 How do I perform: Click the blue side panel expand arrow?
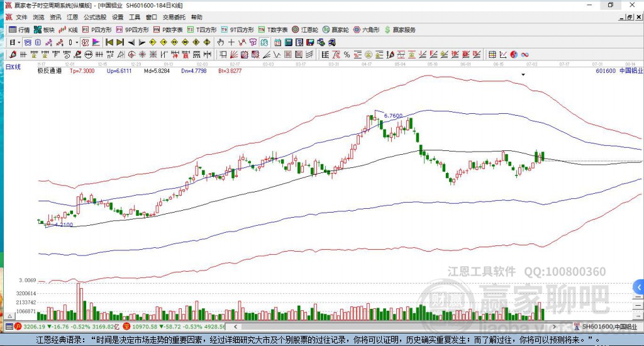tap(639, 287)
